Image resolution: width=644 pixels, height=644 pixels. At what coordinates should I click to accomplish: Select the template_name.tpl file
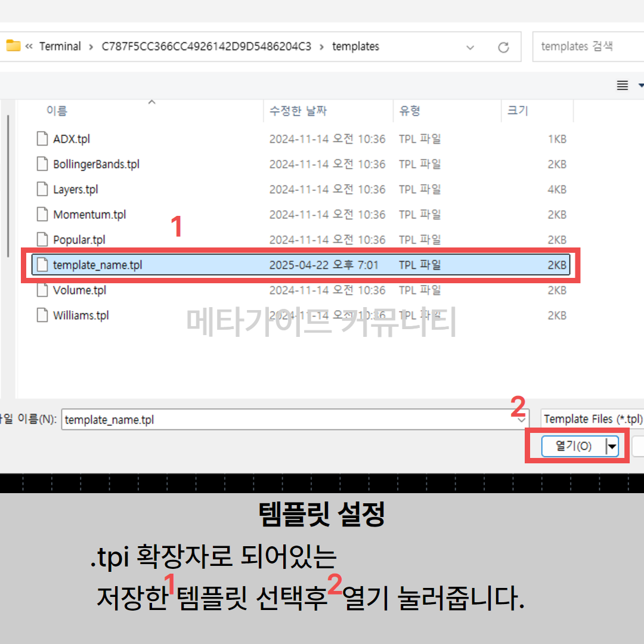(x=98, y=265)
